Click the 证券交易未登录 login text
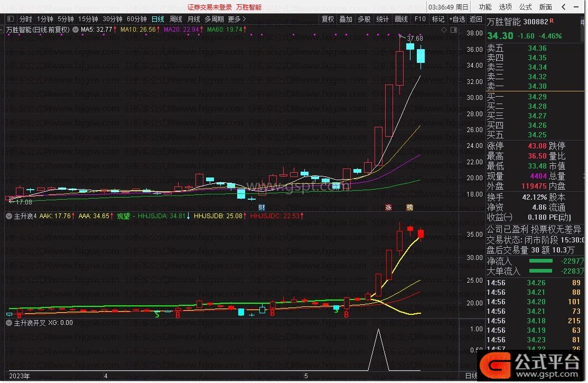 (x=210, y=7)
